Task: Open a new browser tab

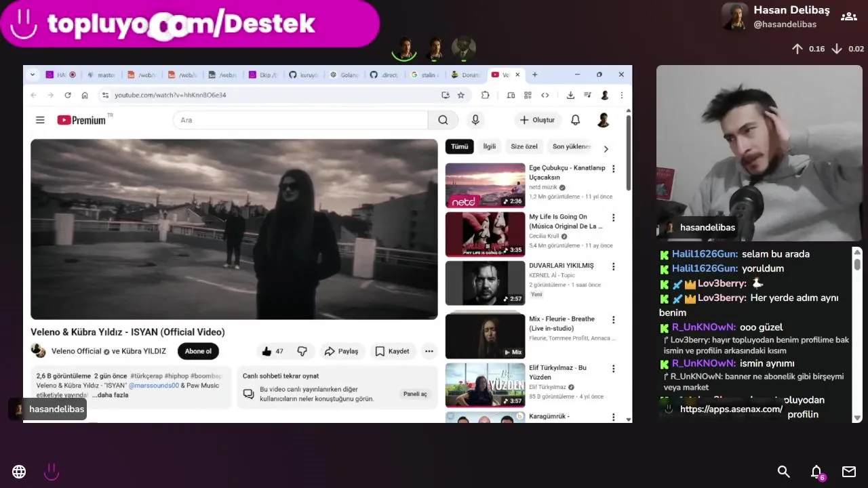Action: 534,75
